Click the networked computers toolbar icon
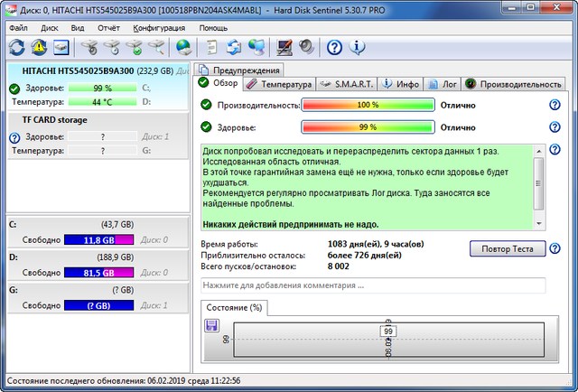The height and width of the screenshot is (392, 578). click(x=256, y=47)
